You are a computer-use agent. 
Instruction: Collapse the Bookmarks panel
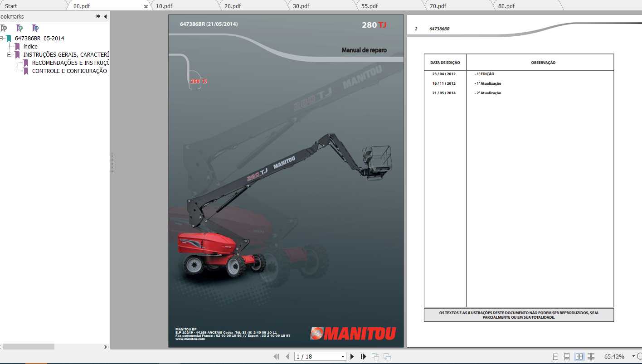coord(105,16)
